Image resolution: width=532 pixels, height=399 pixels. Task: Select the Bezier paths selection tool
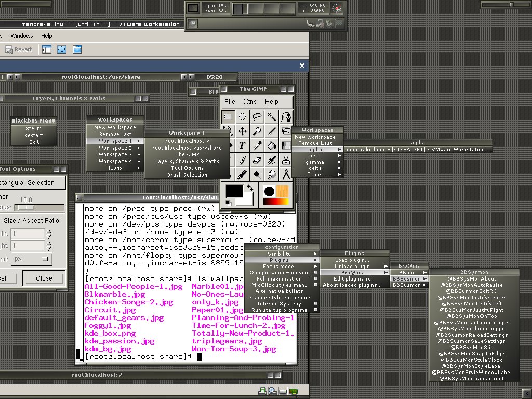(x=286, y=117)
